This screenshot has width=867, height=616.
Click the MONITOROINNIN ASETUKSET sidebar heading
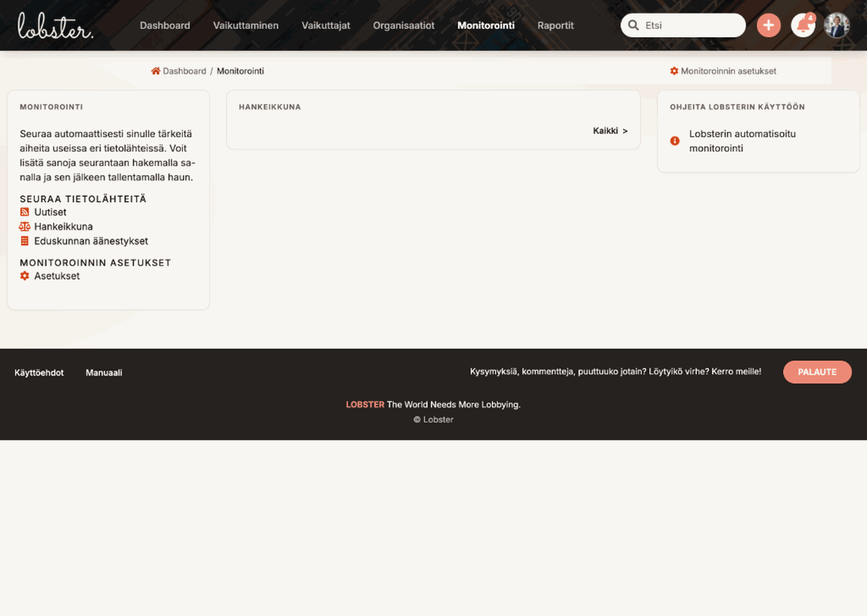(x=96, y=263)
